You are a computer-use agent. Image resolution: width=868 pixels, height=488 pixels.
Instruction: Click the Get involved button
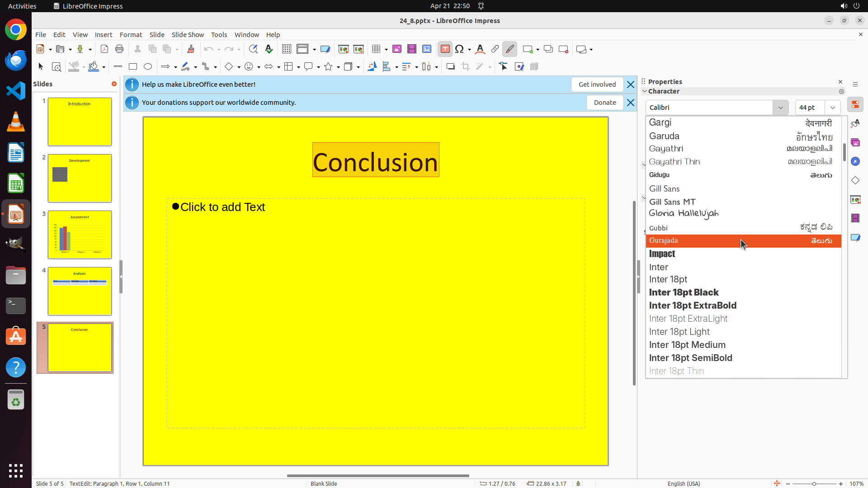(597, 84)
